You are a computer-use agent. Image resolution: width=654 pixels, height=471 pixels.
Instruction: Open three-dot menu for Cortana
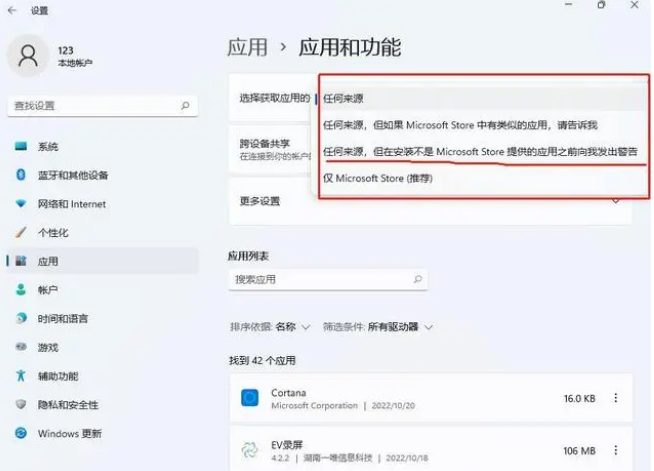pyautogui.click(x=616, y=398)
